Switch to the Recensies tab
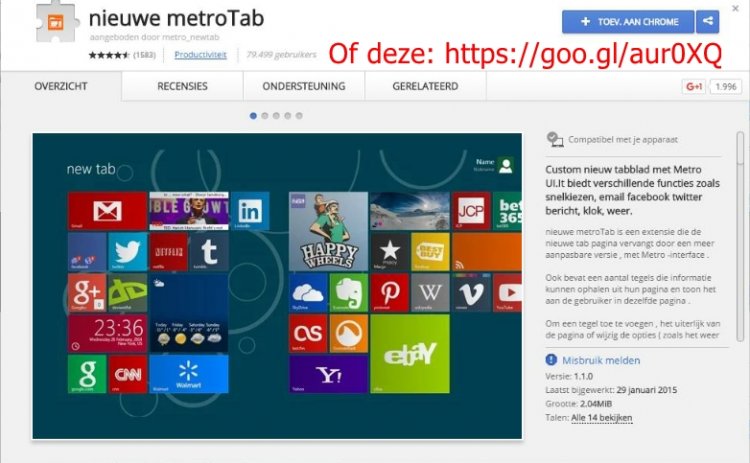Viewport: 750px width, 463px height. click(x=182, y=86)
